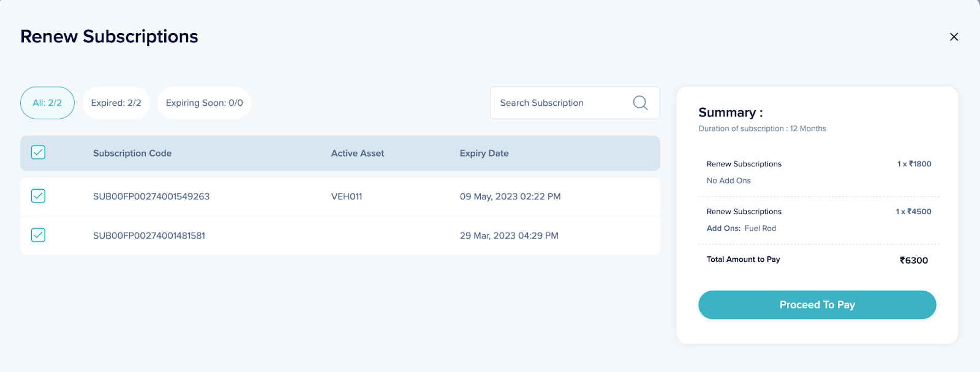Uncheck subscription SUB00FP00274001549263 checkbox

point(38,196)
